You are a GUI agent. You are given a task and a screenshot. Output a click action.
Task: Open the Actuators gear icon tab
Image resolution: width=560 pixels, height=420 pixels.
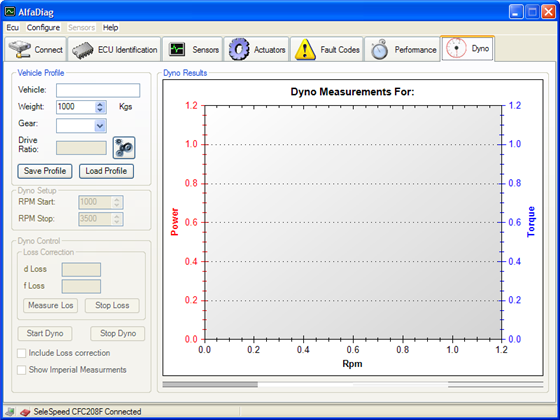pos(239,49)
